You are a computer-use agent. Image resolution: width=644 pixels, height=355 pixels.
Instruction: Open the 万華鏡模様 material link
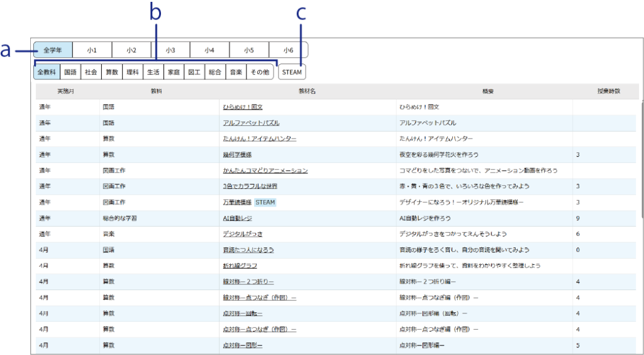tap(237, 203)
